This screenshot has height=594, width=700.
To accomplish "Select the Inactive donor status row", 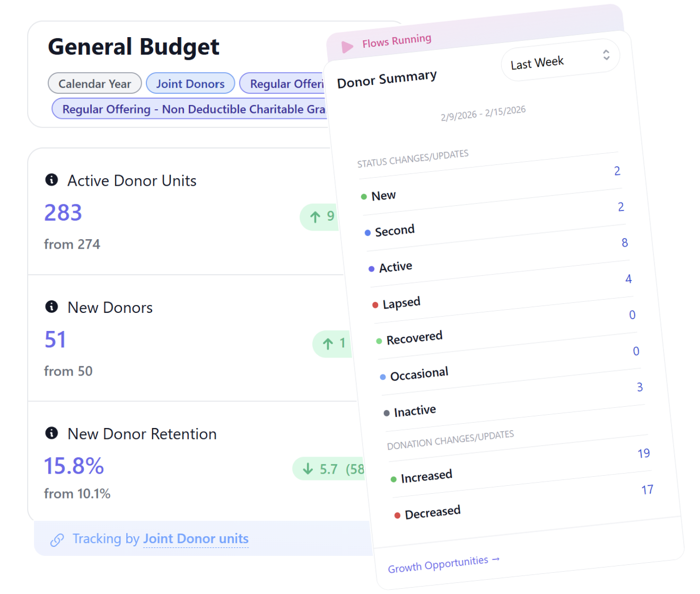I will (414, 411).
